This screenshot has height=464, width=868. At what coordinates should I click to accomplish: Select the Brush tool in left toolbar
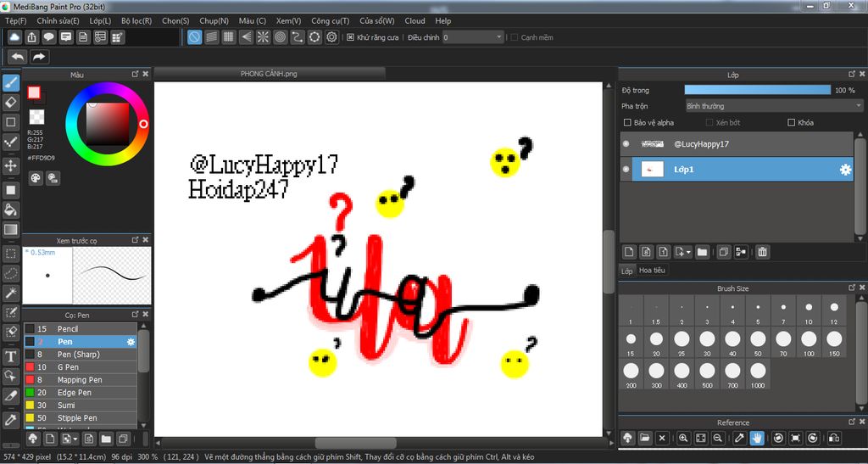click(x=11, y=83)
